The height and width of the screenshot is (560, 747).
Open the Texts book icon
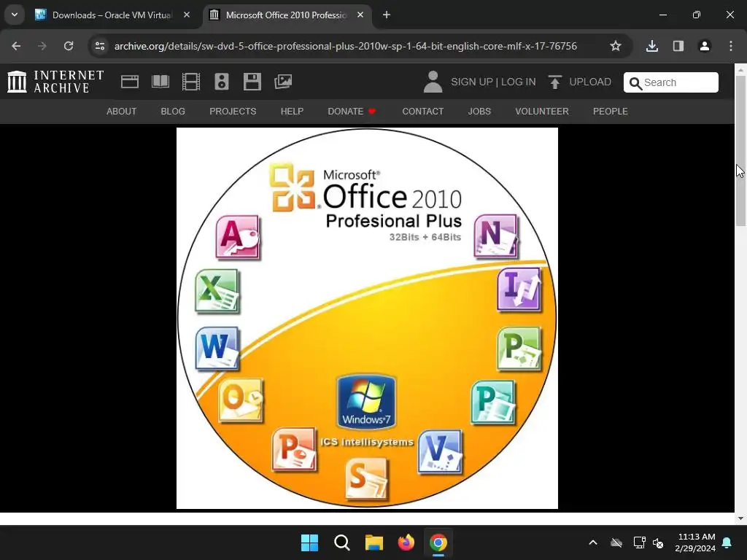(160, 82)
